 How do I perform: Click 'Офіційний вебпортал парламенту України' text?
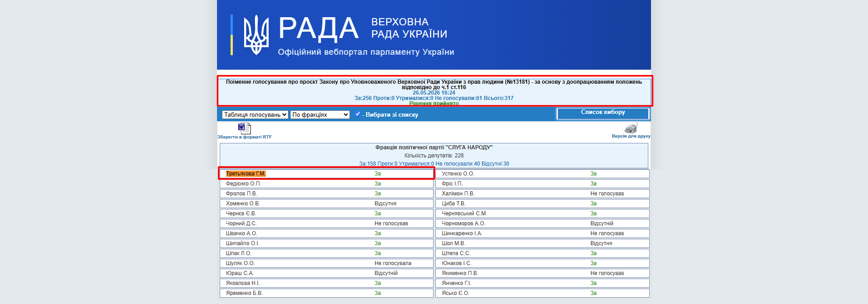366,52
